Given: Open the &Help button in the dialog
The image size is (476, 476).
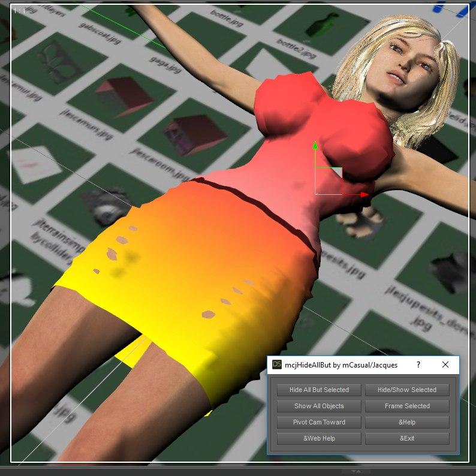Looking at the screenshot, I should [x=407, y=422].
